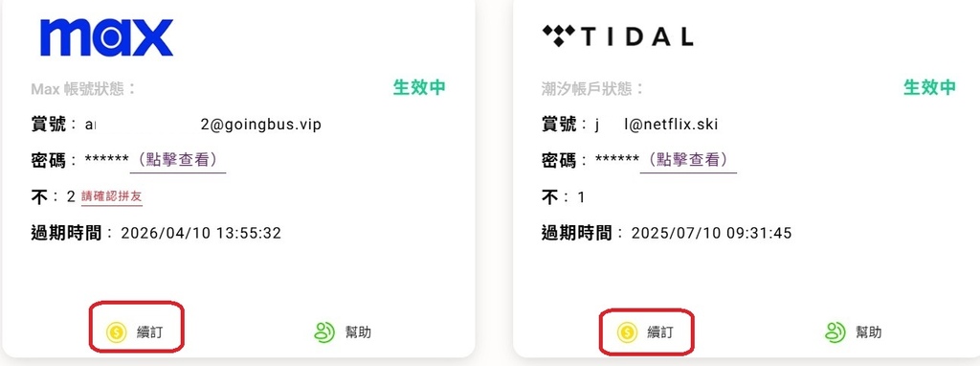
Task: Click the goingbus.vip account email
Action: click(x=203, y=125)
